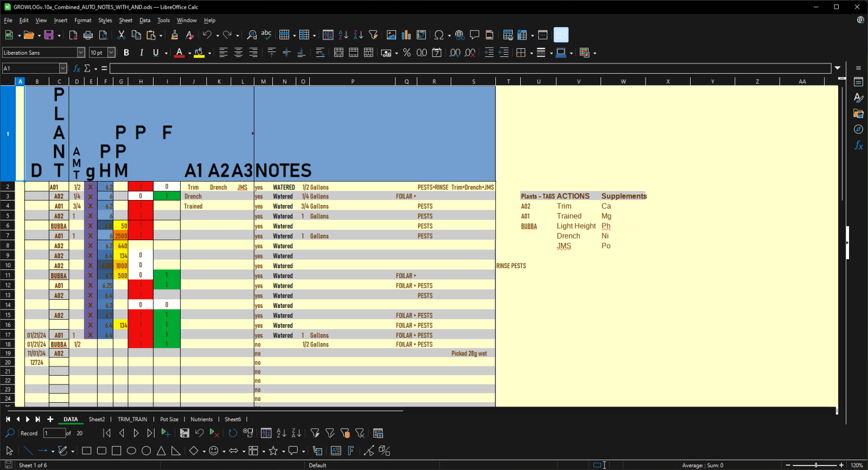This screenshot has height=470, width=868.
Task: Toggle Italic formatting
Action: (x=141, y=53)
